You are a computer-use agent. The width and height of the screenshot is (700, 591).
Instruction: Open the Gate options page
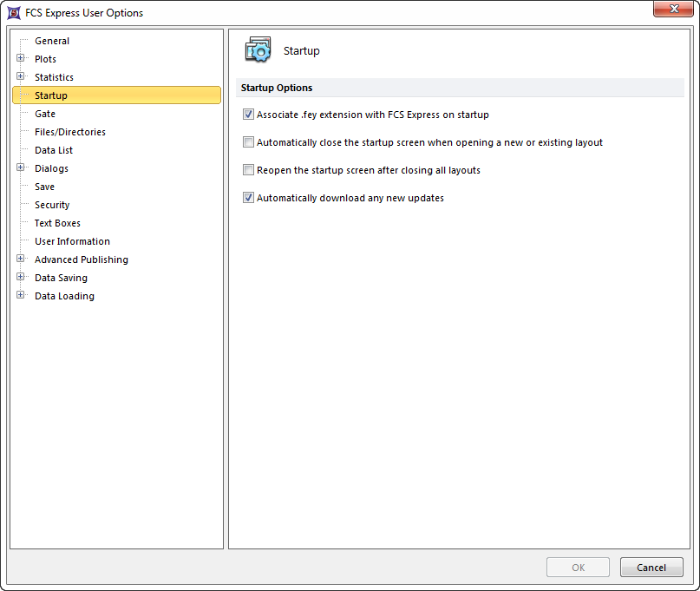[45, 114]
